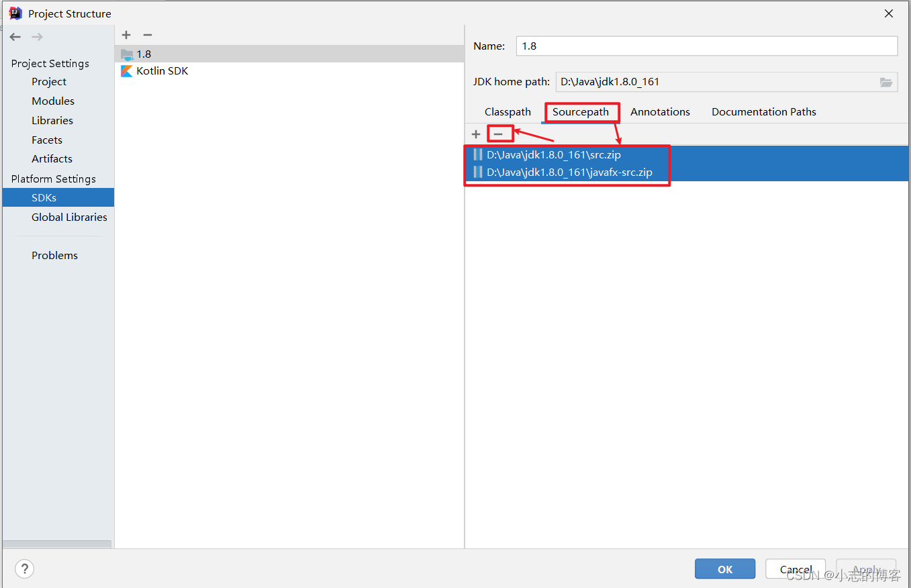Confirm with the OK button
Screen dimensions: 911x588
(725, 569)
